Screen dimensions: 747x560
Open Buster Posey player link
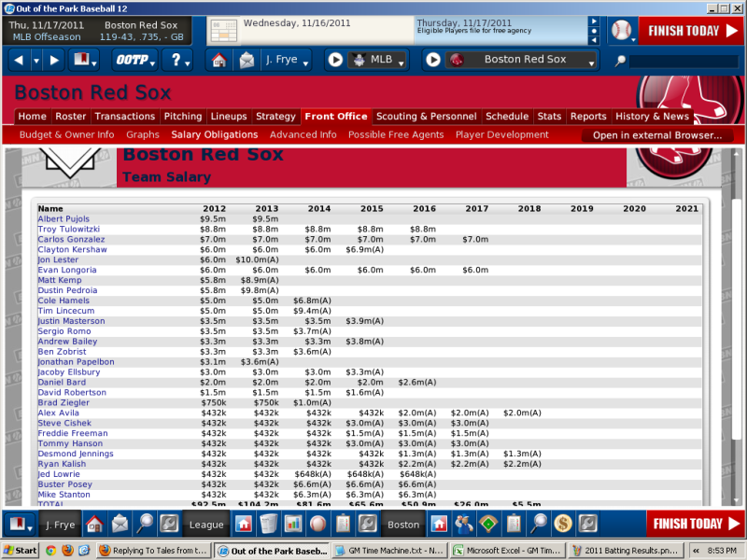(x=65, y=484)
